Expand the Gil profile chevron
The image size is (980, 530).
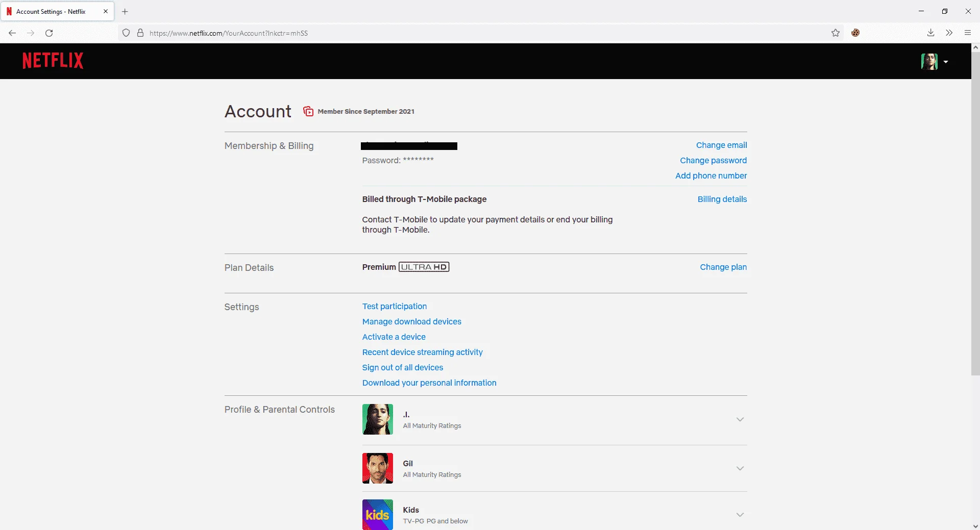(x=740, y=468)
